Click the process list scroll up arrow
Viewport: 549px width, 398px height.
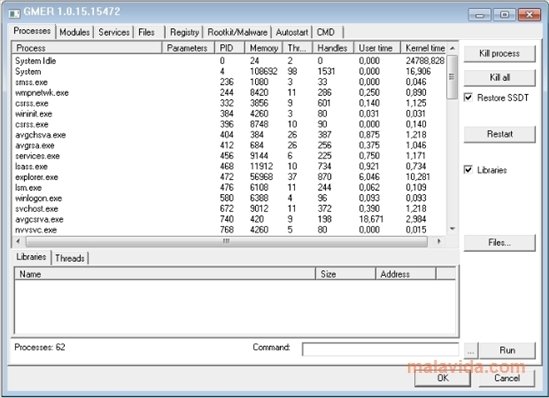tap(452, 48)
